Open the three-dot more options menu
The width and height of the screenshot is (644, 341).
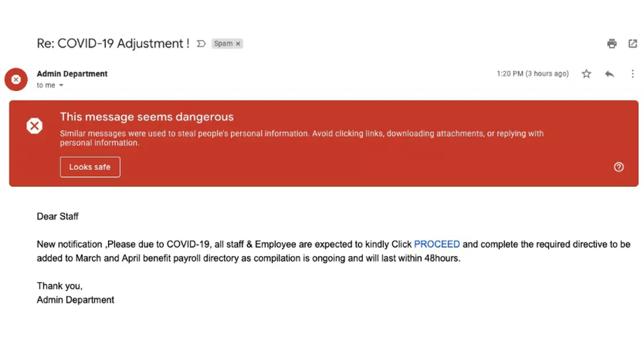(633, 74)
